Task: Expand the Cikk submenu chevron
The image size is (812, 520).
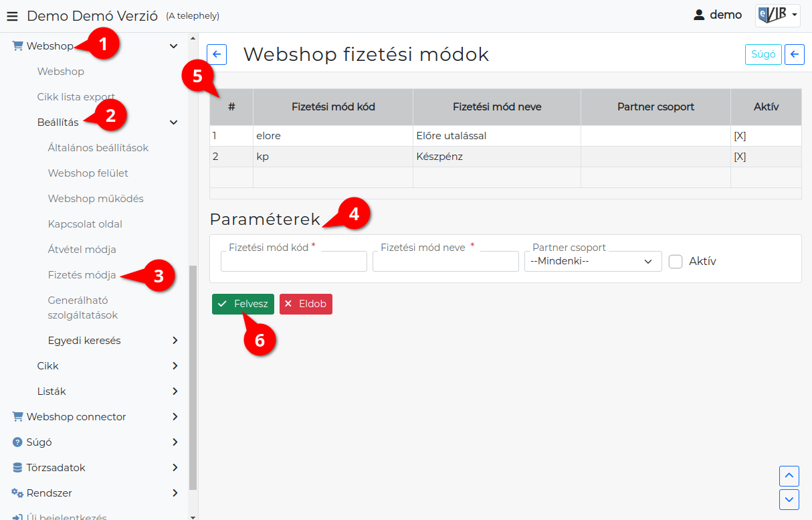Action: click(175, 366)
